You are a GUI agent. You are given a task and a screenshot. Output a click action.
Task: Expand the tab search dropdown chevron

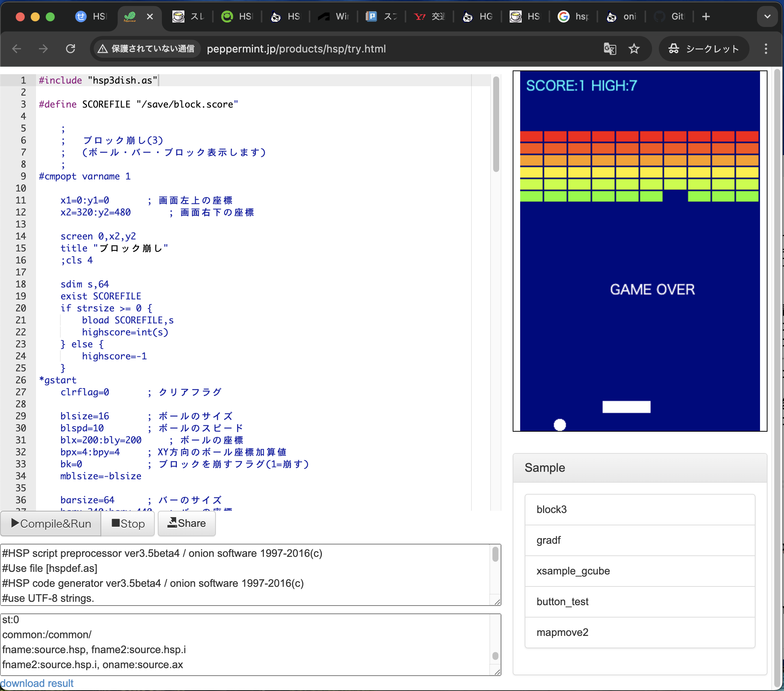767,16
